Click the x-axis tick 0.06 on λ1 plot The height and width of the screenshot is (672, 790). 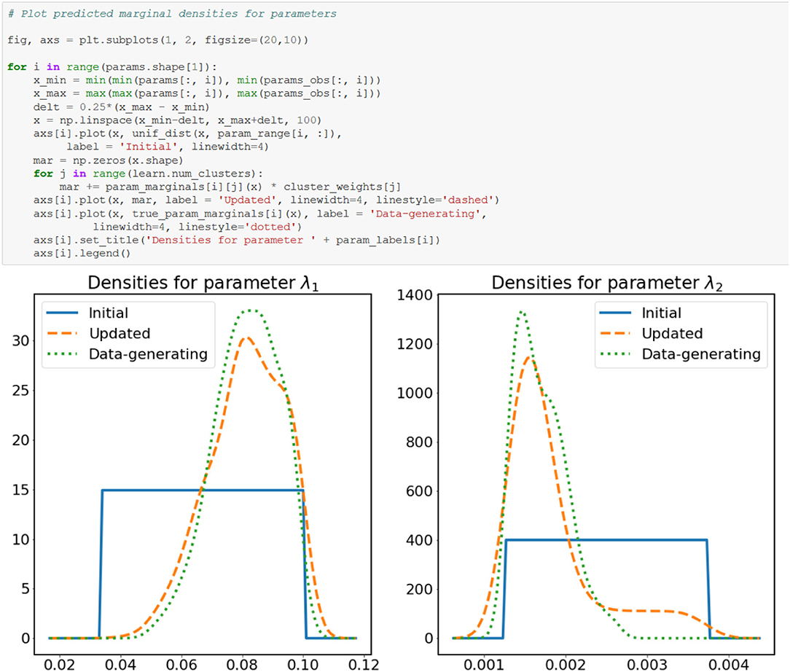click(x=181, y=665)
